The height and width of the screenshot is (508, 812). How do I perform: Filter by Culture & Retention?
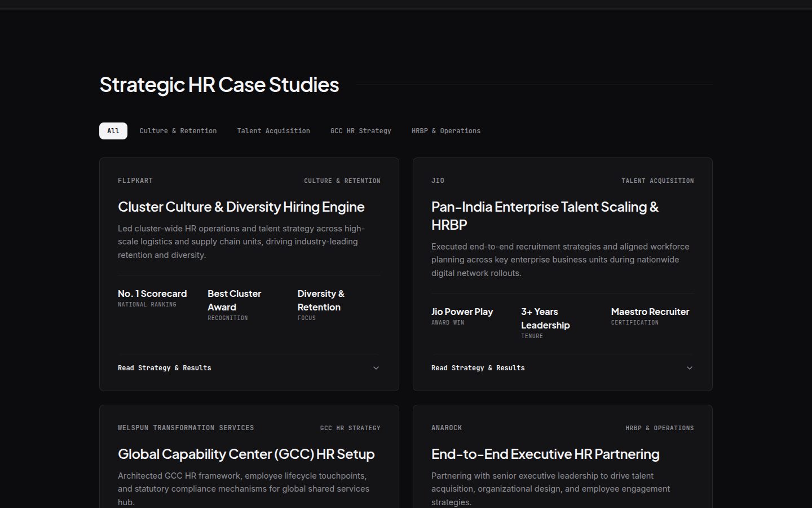pos(178,131)
